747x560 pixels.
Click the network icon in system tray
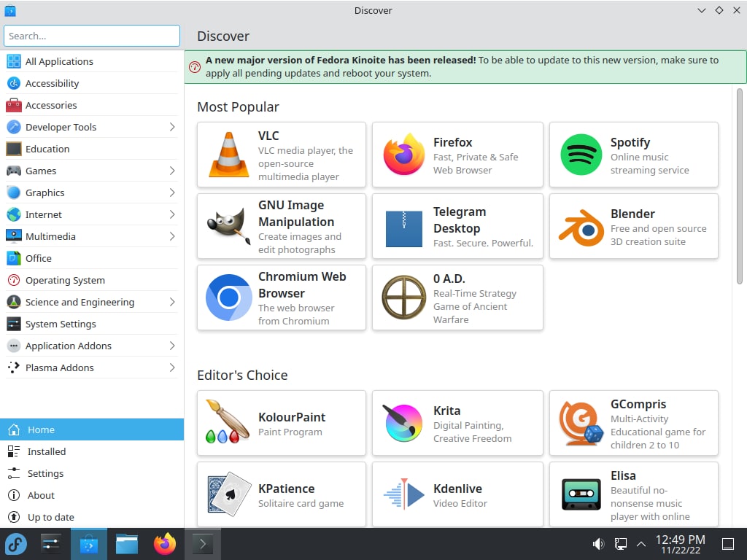[620, 544]
